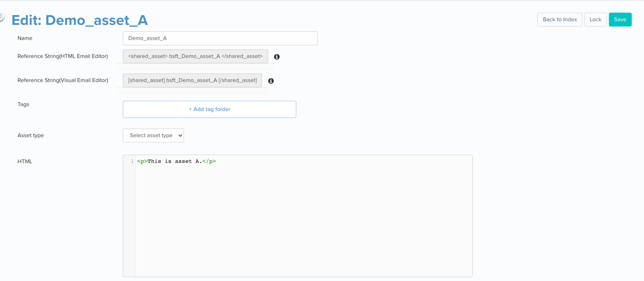Click the info icon beside Visual Email Editor reference
Image resolution: width=644 pixels, height=281 pixels.
271,81
